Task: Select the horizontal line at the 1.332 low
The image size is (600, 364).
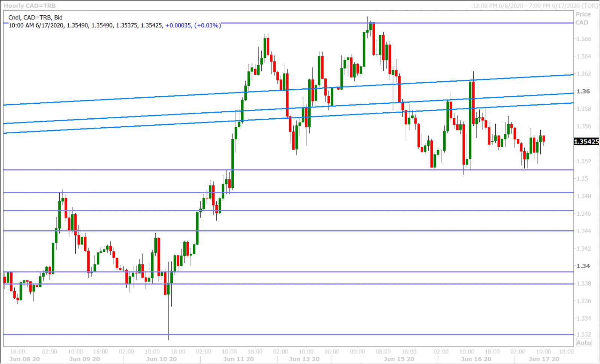Action: [289, 334]
